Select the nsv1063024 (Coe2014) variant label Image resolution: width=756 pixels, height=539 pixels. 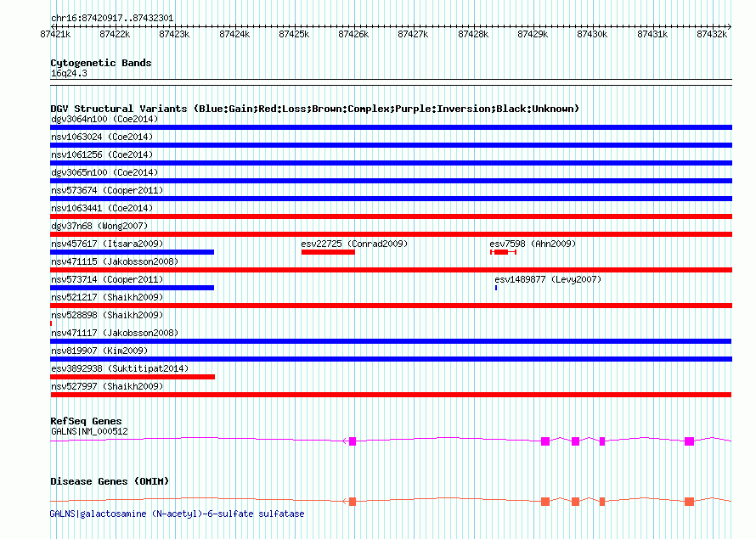(102, 137)
